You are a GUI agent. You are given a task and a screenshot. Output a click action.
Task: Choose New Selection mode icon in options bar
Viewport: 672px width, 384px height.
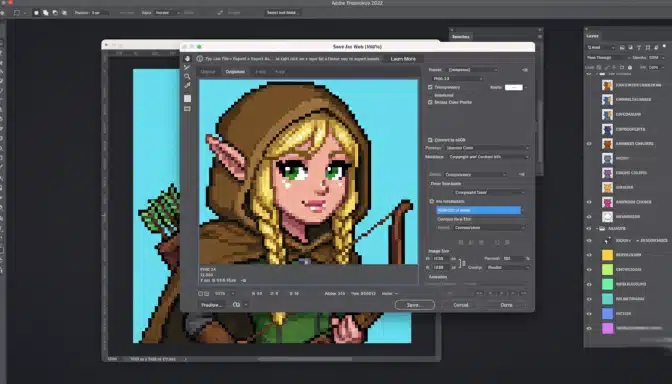pyautogui.click(x=36, y=13)
